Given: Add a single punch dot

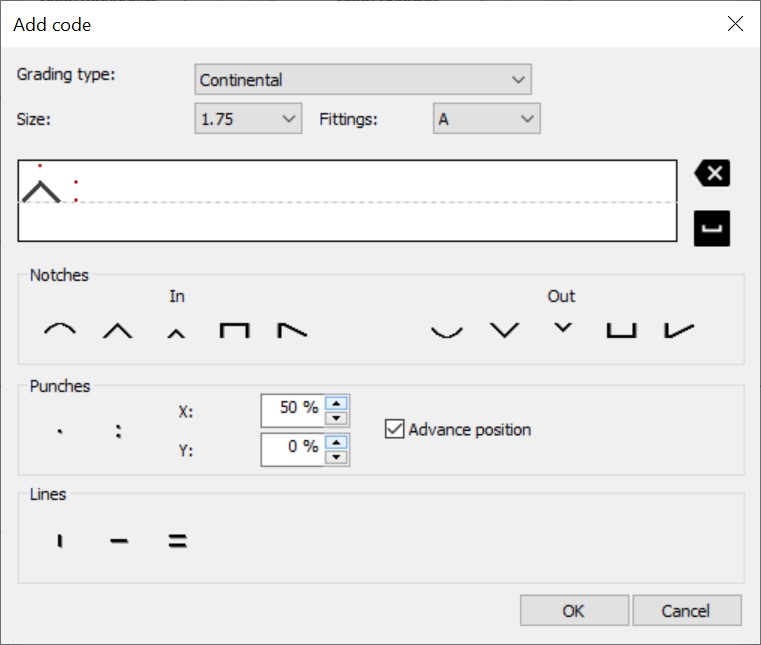Looking at the screenshot, I should tap(60, 431).
